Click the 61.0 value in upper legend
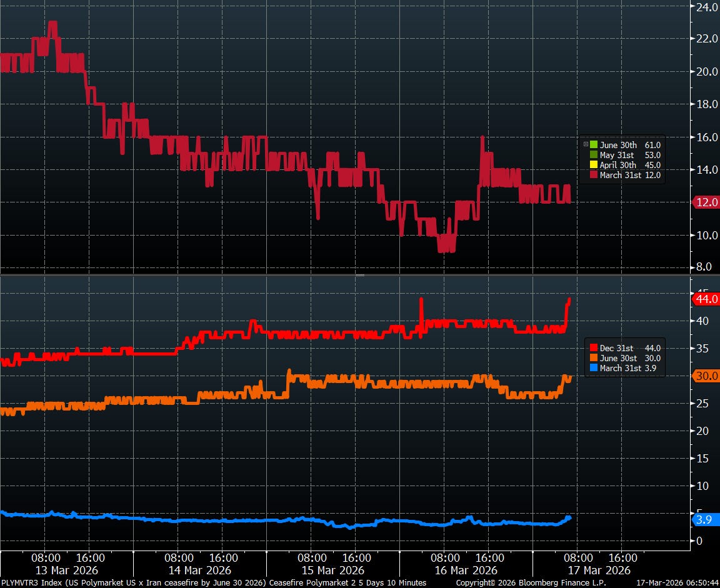Screen dimensions: 720x588 [652, 145]
